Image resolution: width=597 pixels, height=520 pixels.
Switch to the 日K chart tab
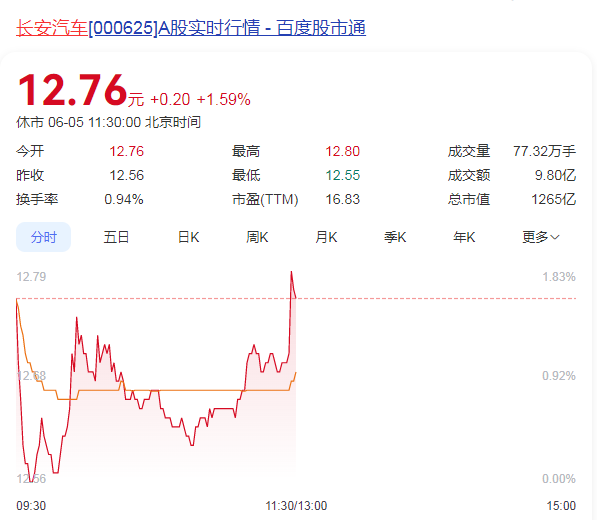click(x=188, y=237)
